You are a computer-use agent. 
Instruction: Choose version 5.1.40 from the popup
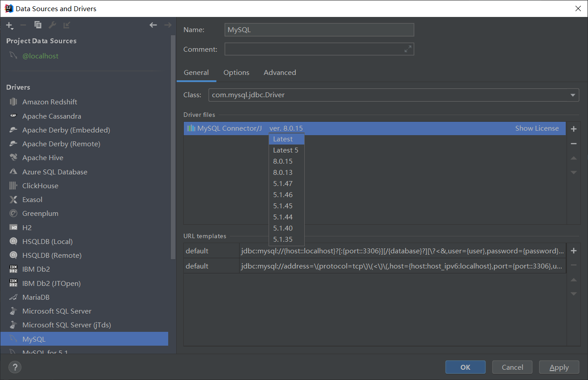click(286, 228)
